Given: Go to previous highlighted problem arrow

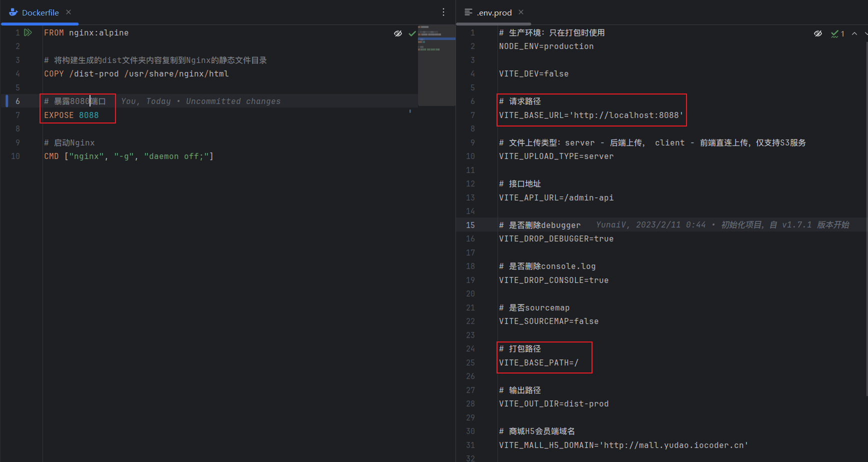Looking at the screenshot, I should pos(854,33).
